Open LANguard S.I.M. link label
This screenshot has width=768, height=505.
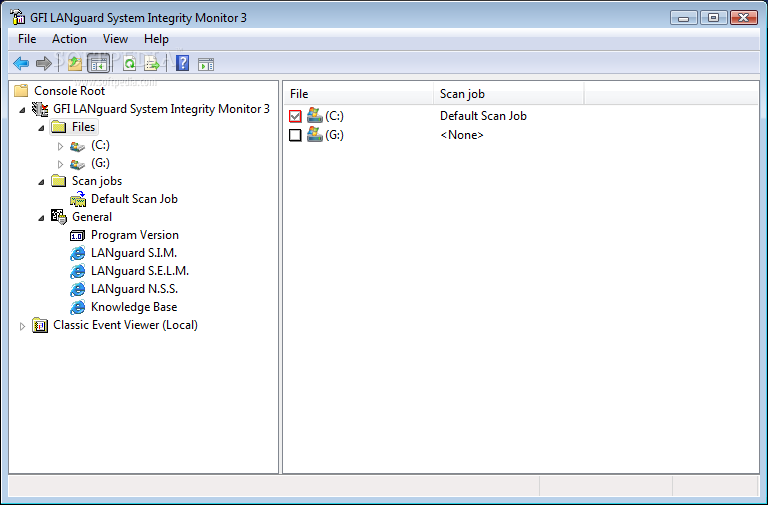pyautogui.click(x=134, y=253)
